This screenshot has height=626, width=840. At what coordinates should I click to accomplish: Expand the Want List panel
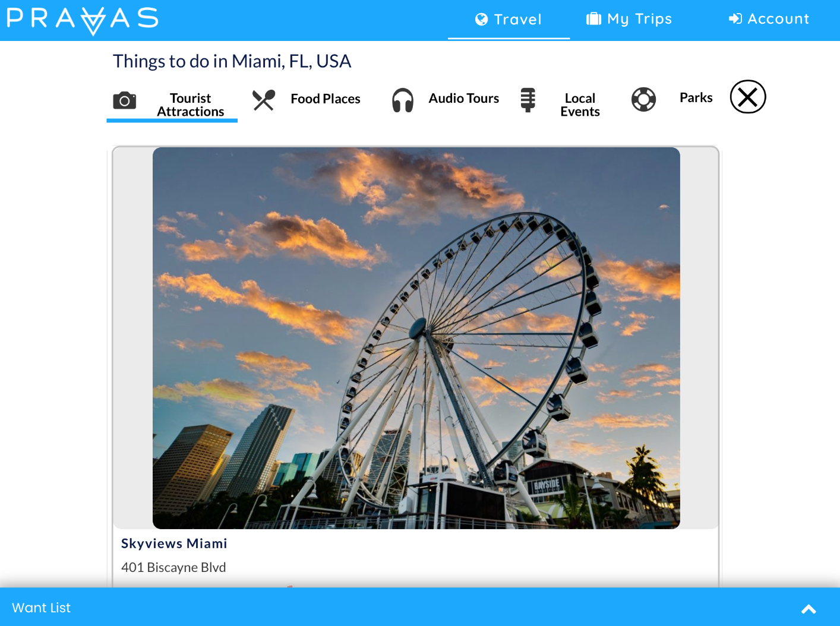40,608
